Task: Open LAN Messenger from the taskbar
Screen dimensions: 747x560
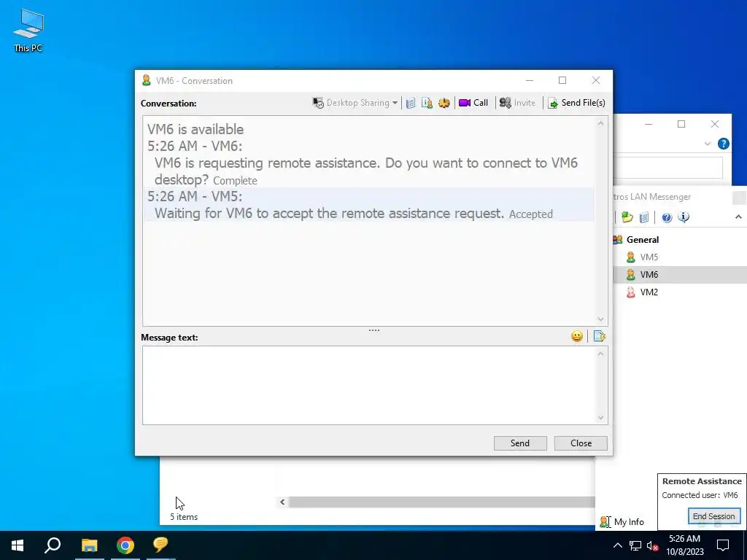Action: tap(161, 545)
